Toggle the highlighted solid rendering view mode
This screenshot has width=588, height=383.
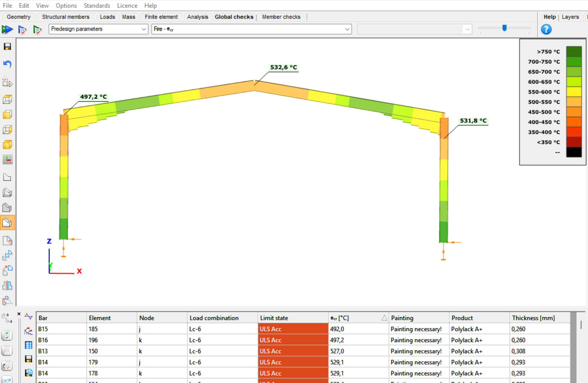pyautogui.click(x=7, y=223)
